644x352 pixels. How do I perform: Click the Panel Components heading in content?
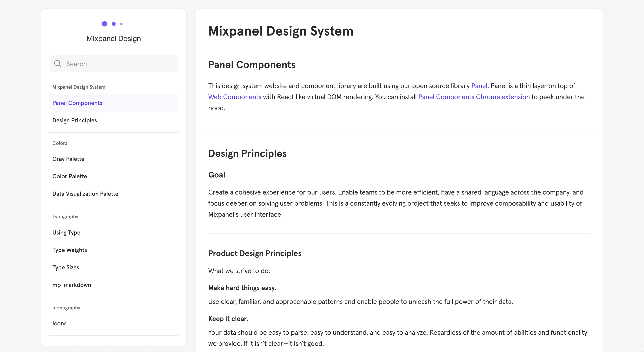[x=252, y=65]
